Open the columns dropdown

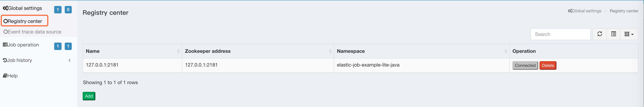tap(629, 34)
